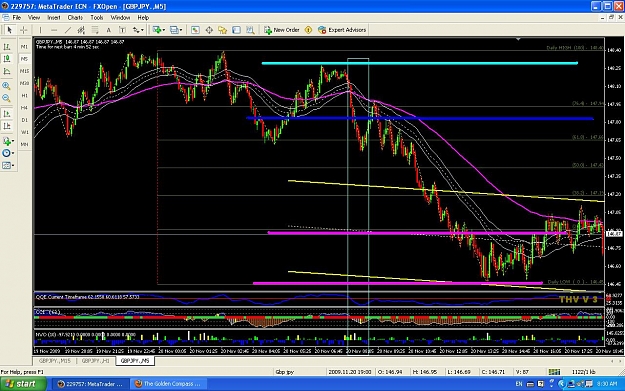625x391 pixels.
Task: Select the horizontal line tool
Action: (54, 30)
